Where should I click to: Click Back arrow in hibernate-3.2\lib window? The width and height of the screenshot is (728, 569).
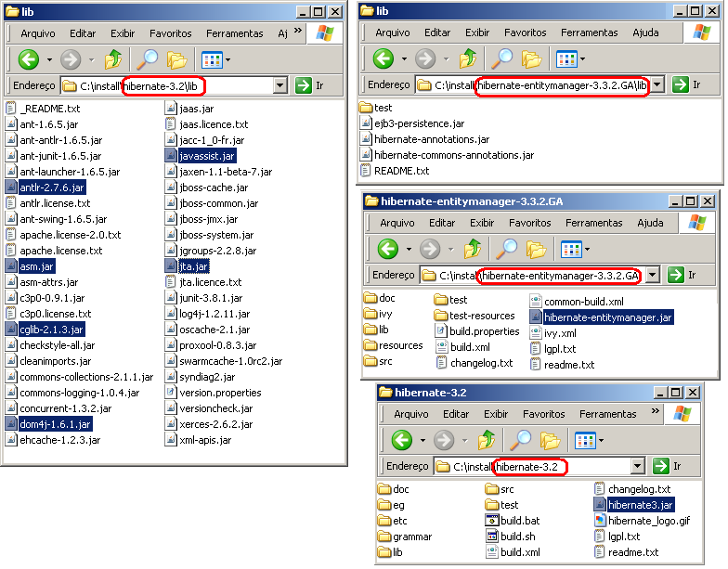(x=28, y=59)
